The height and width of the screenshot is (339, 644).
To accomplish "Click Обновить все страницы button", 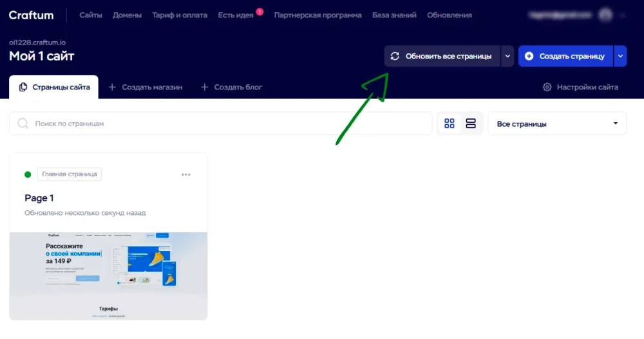I will (x=442, y=56).
